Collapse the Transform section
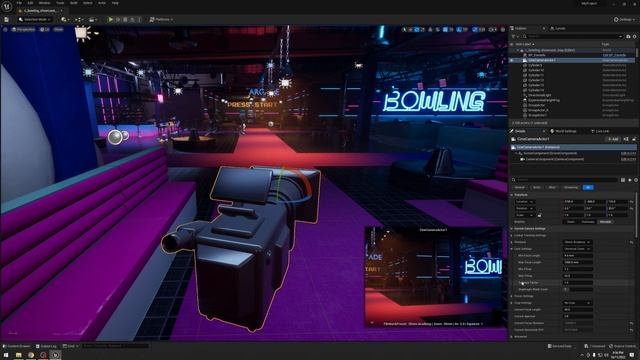Viewport: 640px width, 360px height. 512,195
